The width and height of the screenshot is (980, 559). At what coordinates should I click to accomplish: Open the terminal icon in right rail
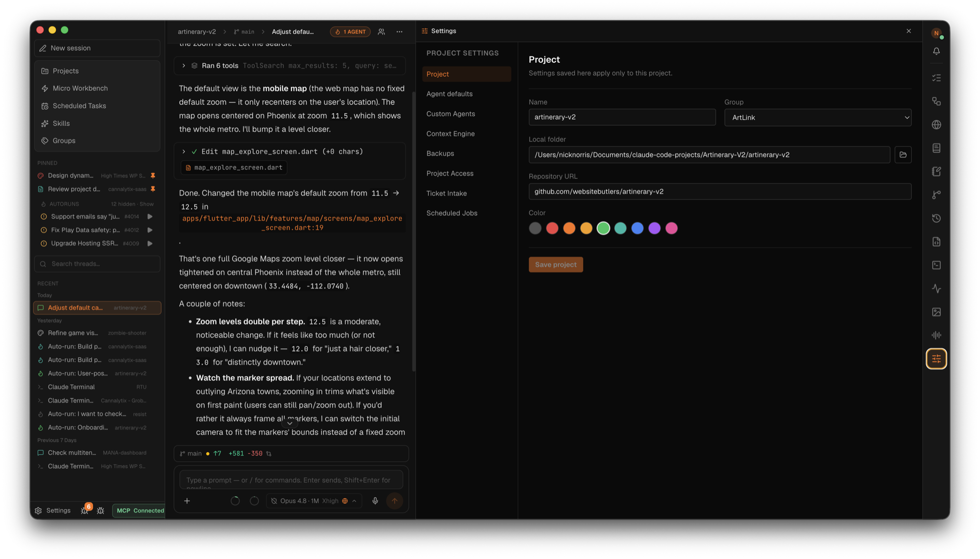click(x=936, y=265)
